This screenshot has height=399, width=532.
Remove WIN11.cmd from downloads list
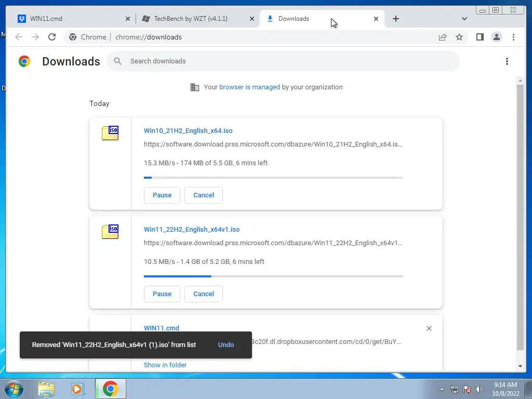click(429, 328)
